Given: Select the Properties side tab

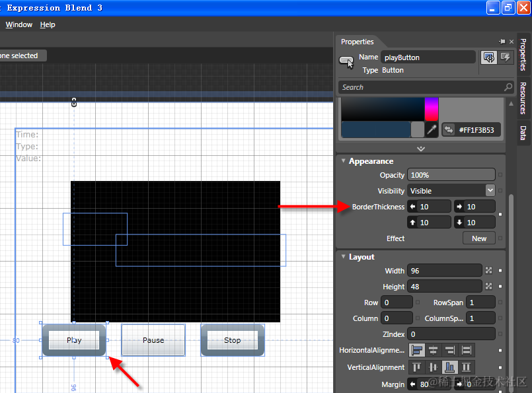Looking at the screenshot, I should pos(523,55).
